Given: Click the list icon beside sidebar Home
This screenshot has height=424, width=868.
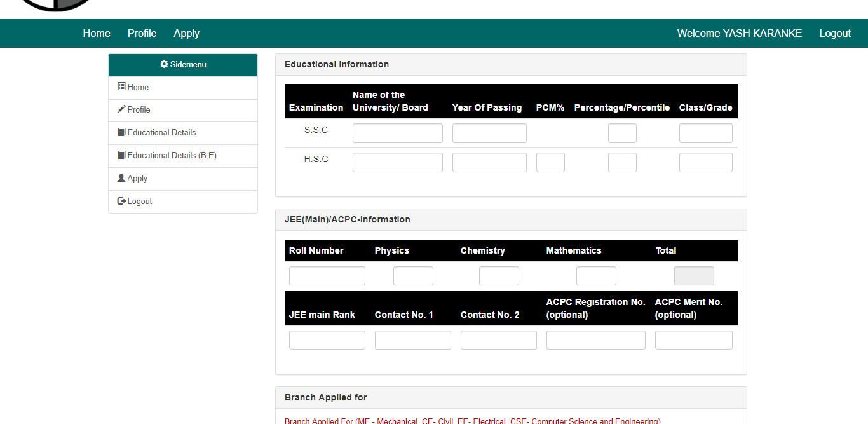Looking at the screenshot, I should click(x=121, y=87).
